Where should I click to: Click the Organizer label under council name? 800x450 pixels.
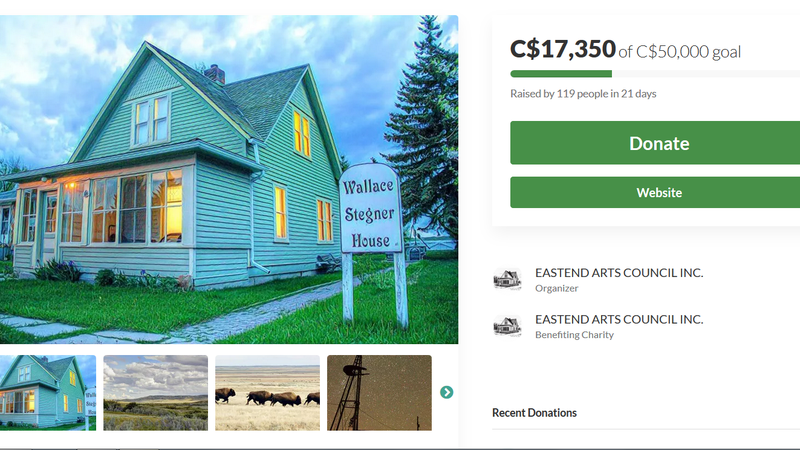557,288
